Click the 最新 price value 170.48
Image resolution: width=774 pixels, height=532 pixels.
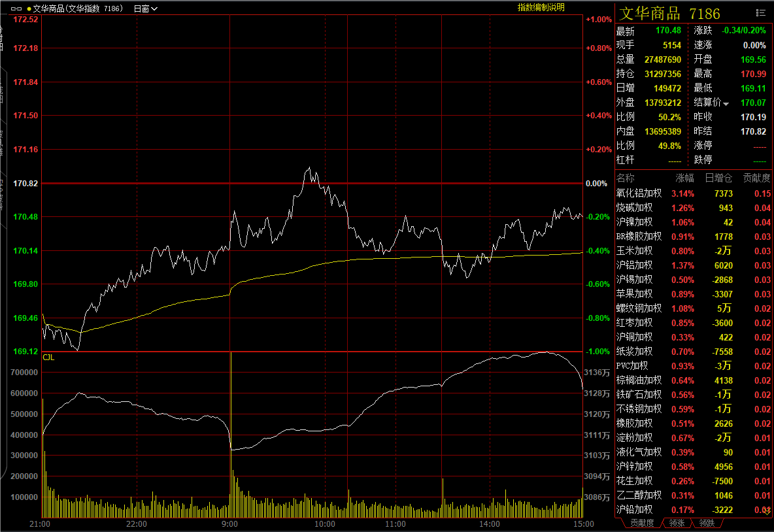click(668, 31)
